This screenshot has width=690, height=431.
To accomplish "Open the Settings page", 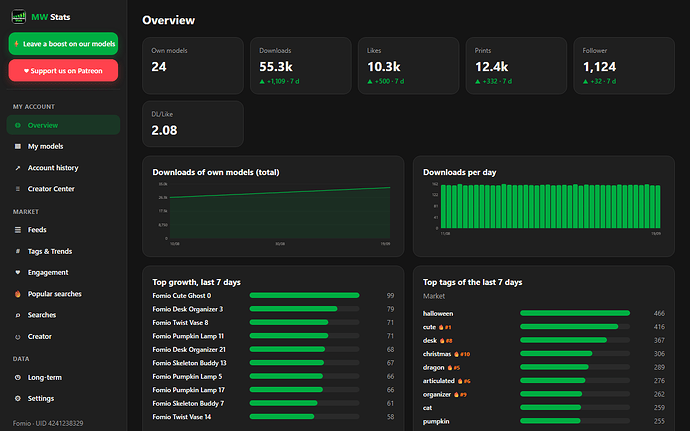I will (x=63, y=398).
